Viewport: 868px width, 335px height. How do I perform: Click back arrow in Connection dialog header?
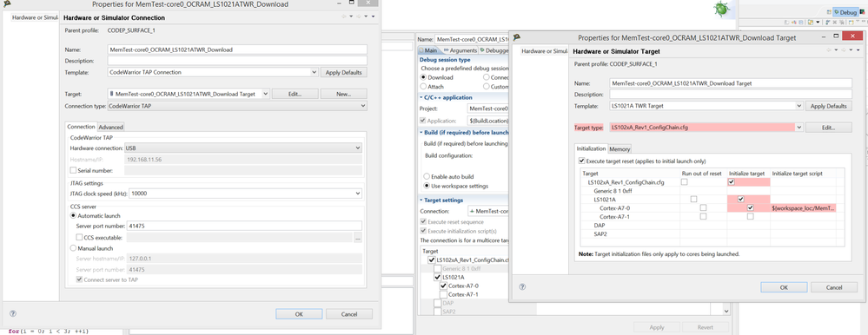344,17
